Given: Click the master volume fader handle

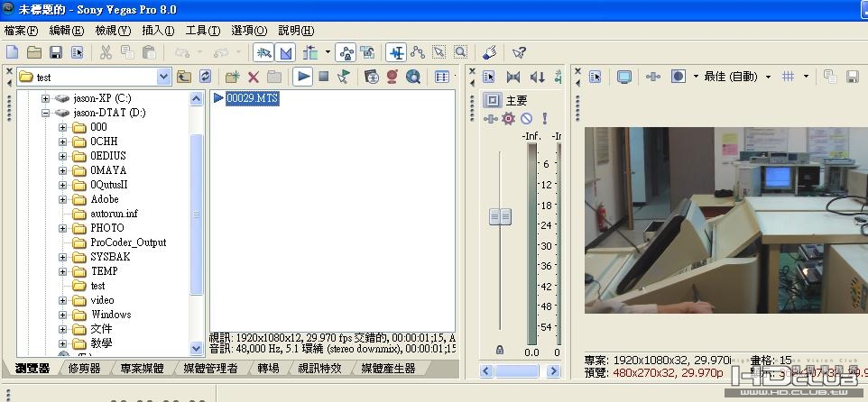Looking at the screenshot, I should (500, 216).
